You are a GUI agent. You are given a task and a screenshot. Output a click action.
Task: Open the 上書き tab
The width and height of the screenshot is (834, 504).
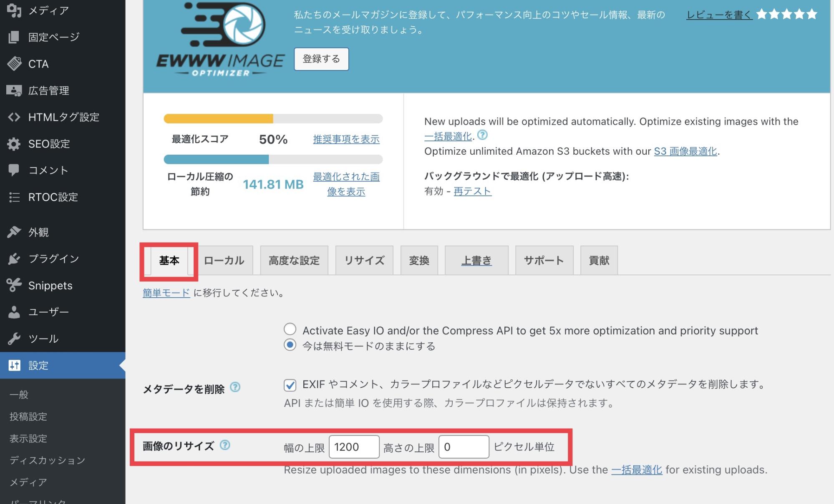coord(476,261)
